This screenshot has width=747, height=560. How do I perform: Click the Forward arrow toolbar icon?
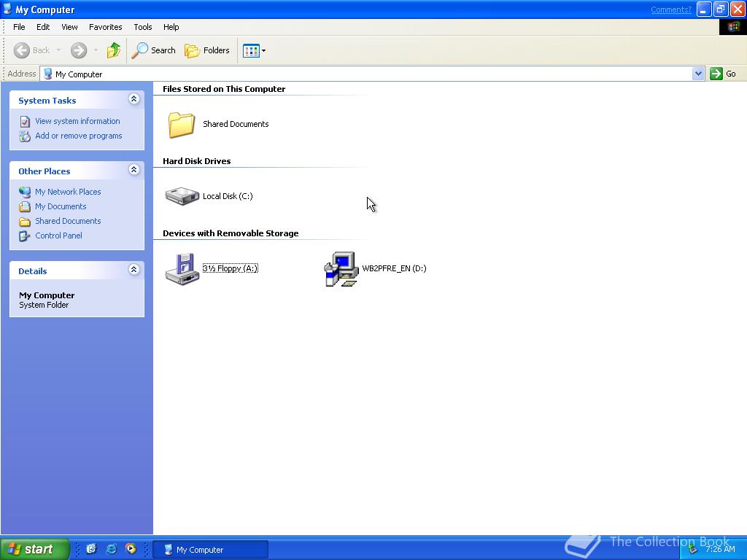click(x=79, y=50)
